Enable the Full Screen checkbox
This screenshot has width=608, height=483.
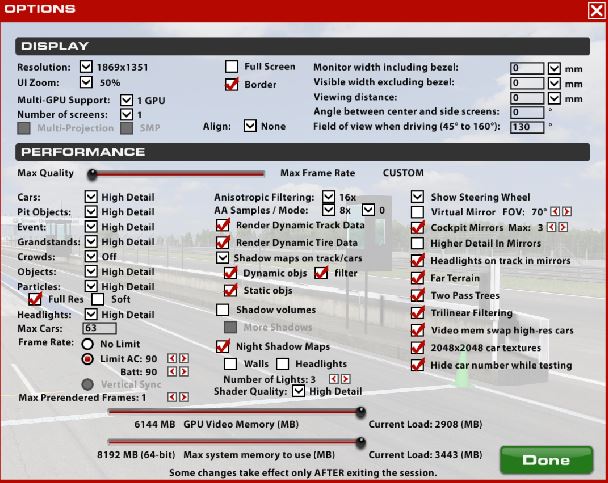[231, 67]
